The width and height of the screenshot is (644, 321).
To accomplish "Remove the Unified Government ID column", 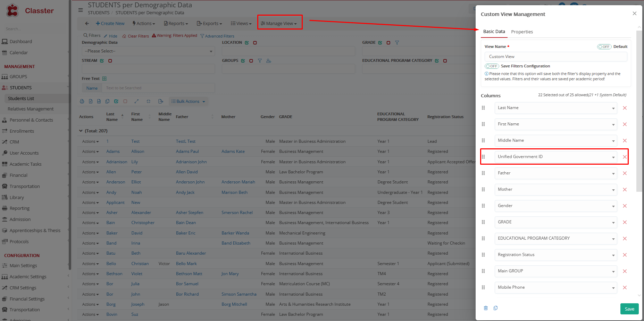I will 625,157.
